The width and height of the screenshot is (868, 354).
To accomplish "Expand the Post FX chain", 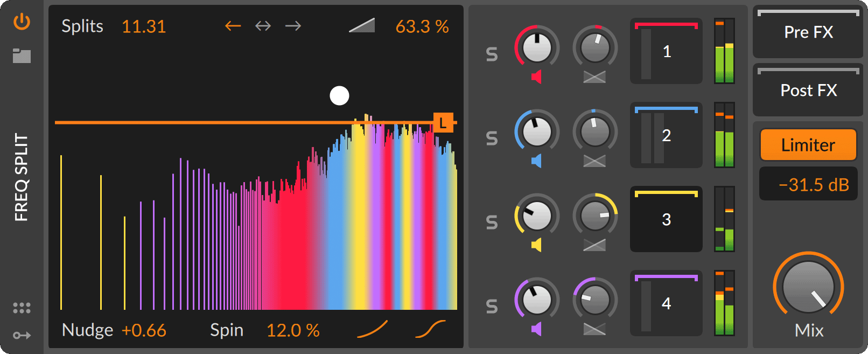I will point(808,91).
